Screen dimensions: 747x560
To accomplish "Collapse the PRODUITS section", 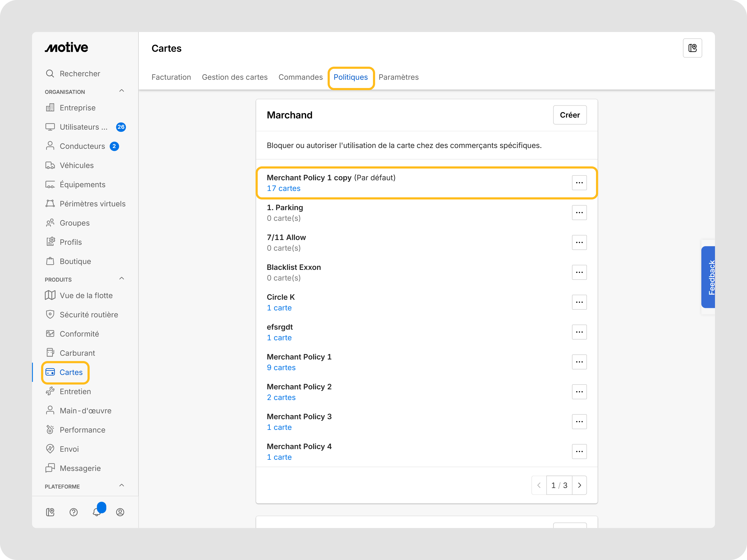I will coord(122,278).
